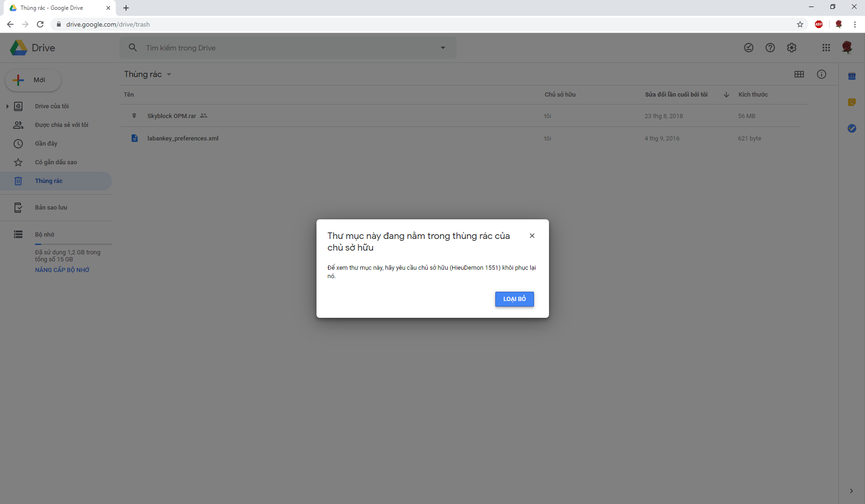The image size is (865, 504).
Task: Open search options dropdown arrow
Action: coord(443,48)
